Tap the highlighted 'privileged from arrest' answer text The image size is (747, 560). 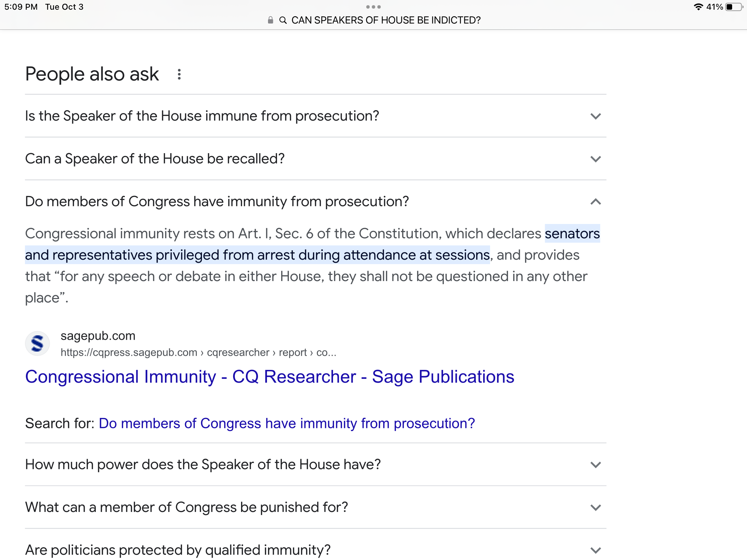pyautogui.click(x=257, y=255)
